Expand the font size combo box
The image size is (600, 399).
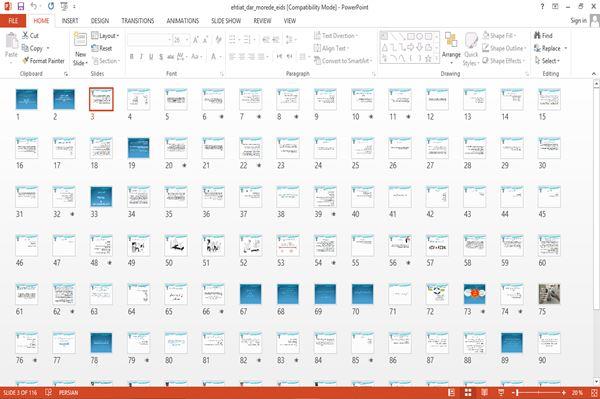(187, 39)
